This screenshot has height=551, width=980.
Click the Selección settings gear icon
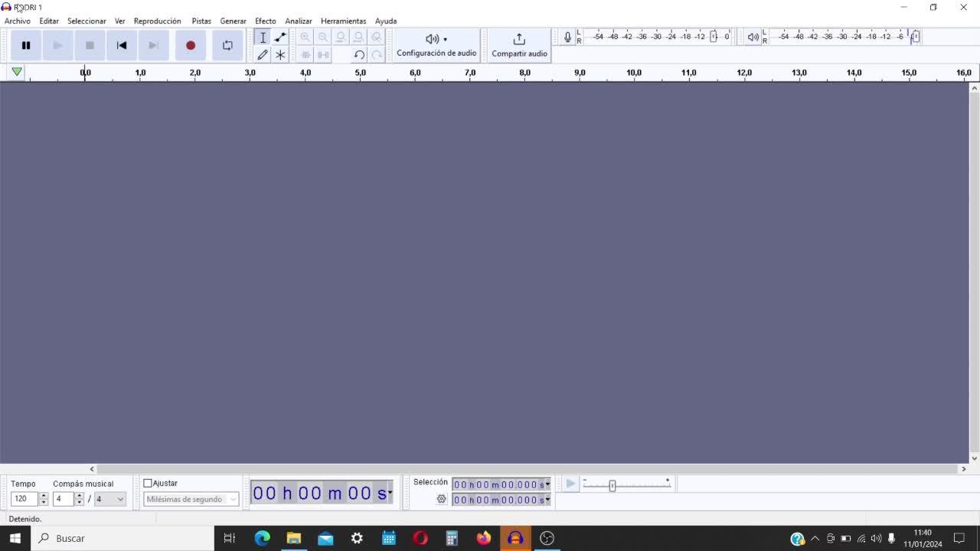[442, 499]
